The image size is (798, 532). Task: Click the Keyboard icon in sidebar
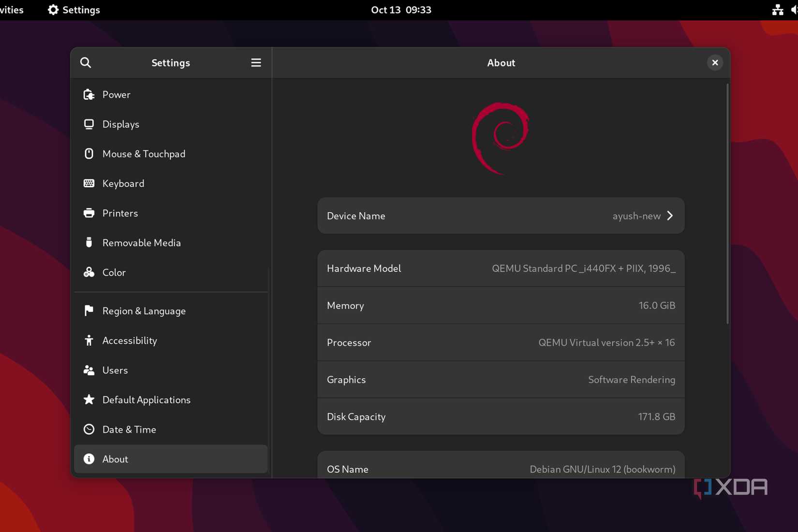tap(89, 183)
